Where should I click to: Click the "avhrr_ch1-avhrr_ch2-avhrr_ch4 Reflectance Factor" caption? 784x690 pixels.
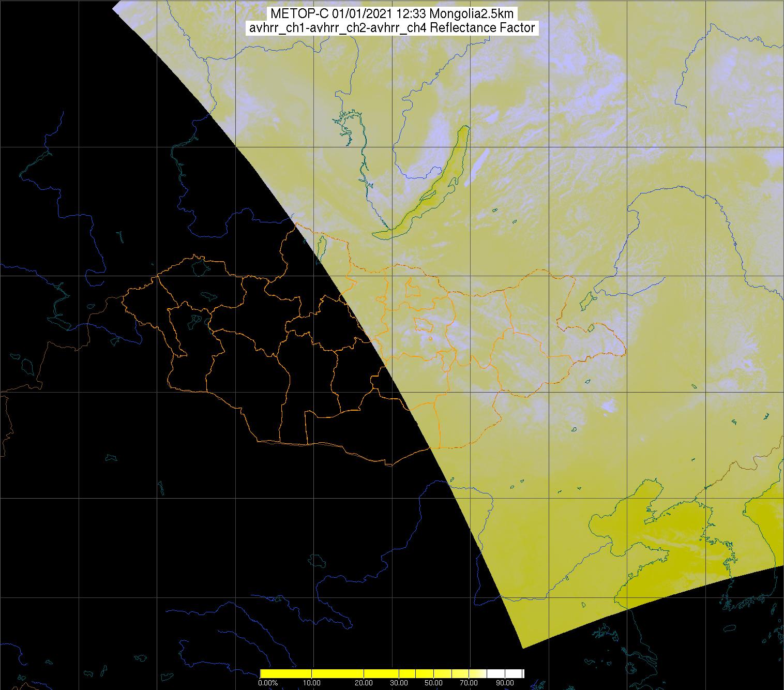[392, 28]
